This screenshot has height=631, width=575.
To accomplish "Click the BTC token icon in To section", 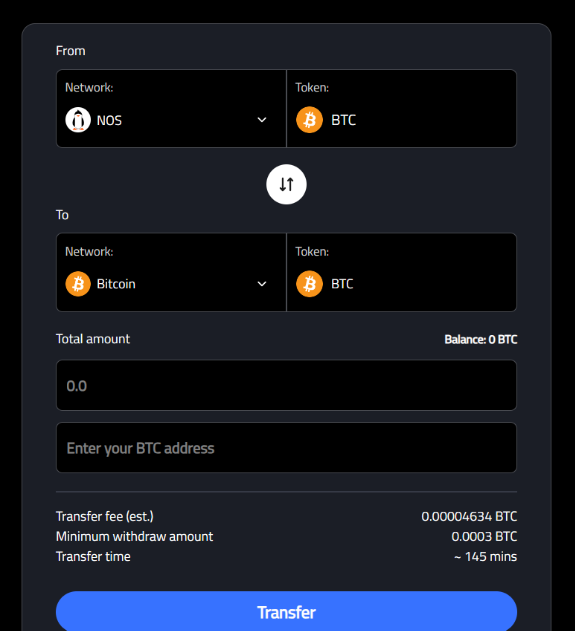I will pyautogui.click(x=309, y=284).
